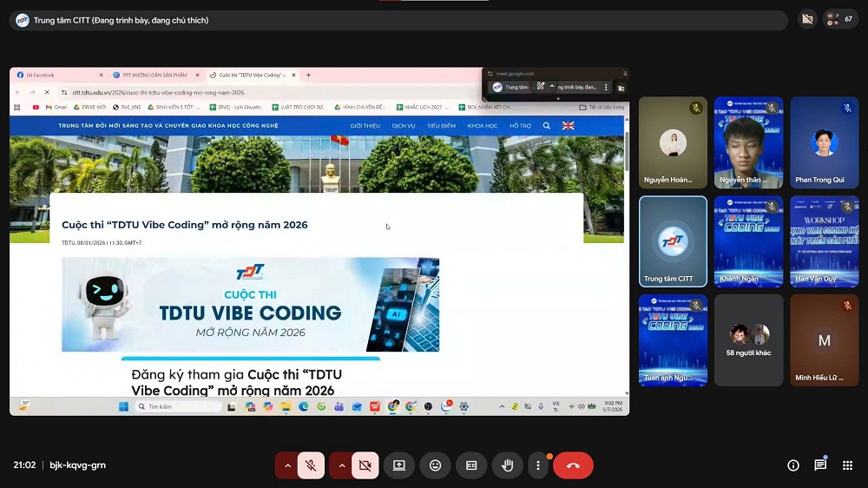
Task: Select Khánh Ngân participant tile
Action: tap(748, 241)
